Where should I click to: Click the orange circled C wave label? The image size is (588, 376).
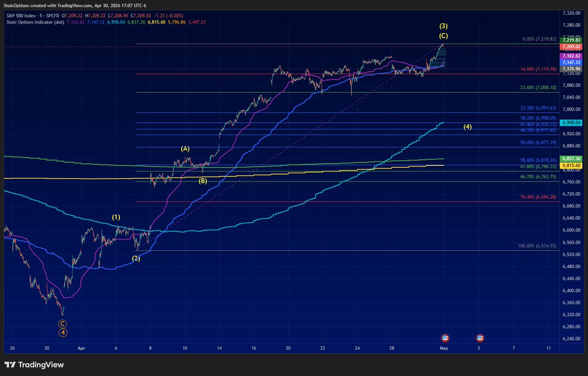tap(63, 324)
